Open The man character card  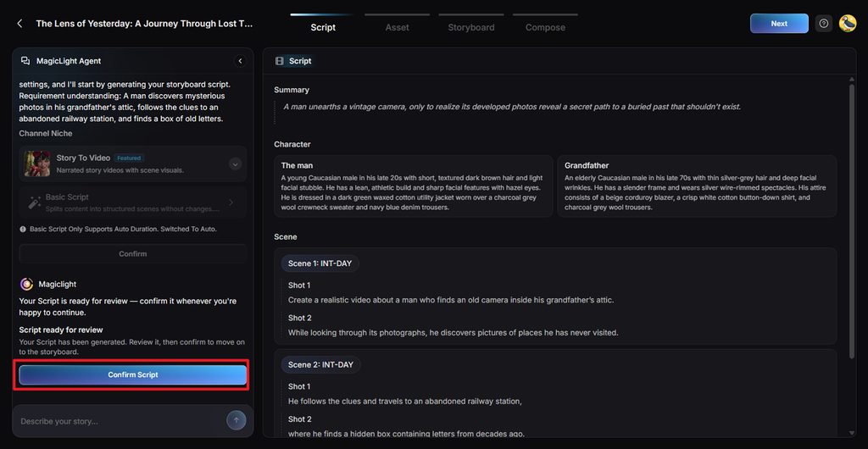point(414,186)
